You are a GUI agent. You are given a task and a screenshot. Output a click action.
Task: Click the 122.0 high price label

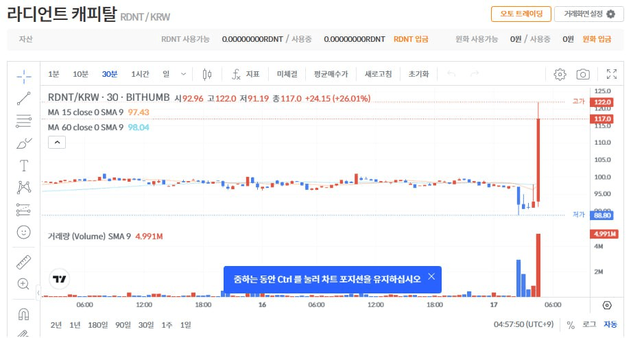(x=601, y=102)
